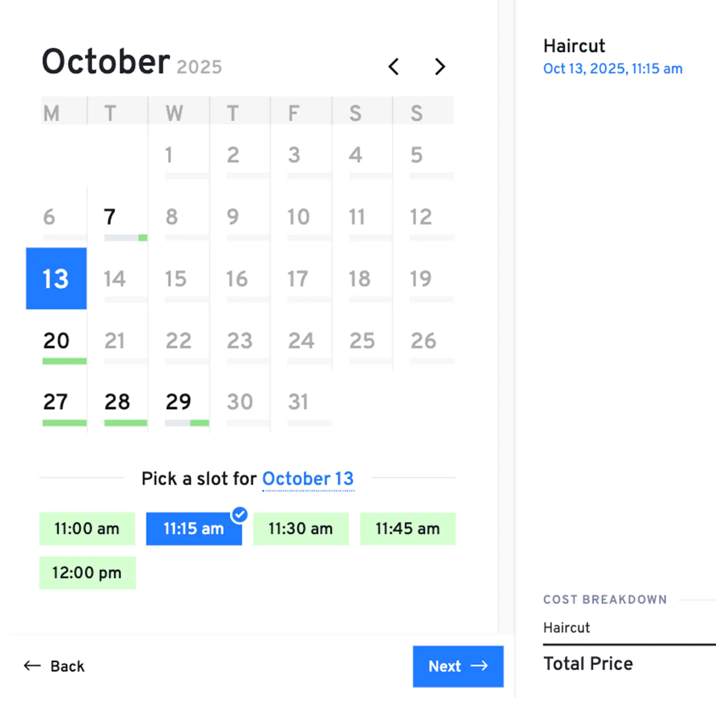Click the green availability bar under 20
The height and width of the screenshot is (728, 716).
point(64,361)
